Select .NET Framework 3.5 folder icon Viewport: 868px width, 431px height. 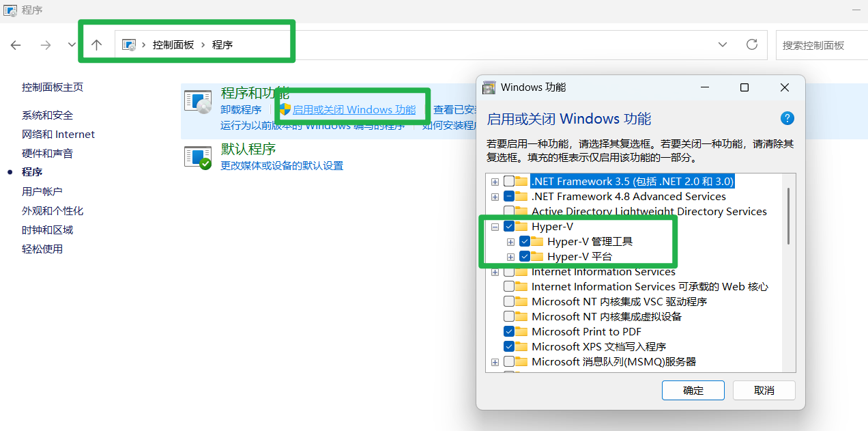pyautogui.click(x=522, y=182)
